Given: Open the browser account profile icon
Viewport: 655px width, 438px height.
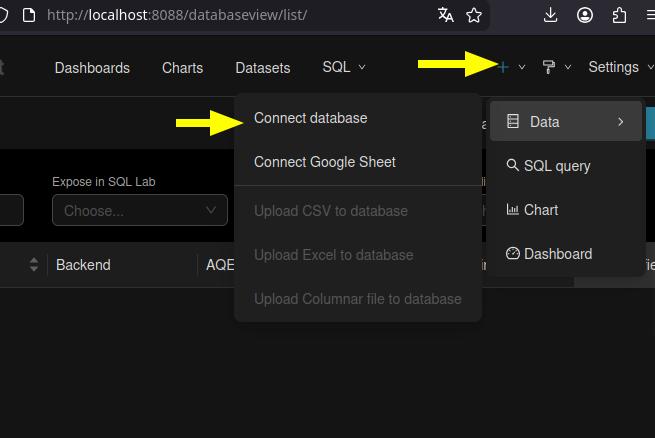Looking at the screenshot, I should pos(585,15).
